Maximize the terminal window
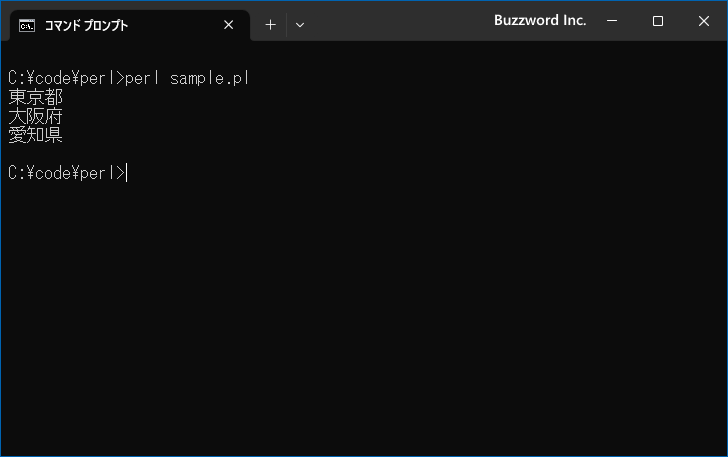 click(x=658, y=21)
